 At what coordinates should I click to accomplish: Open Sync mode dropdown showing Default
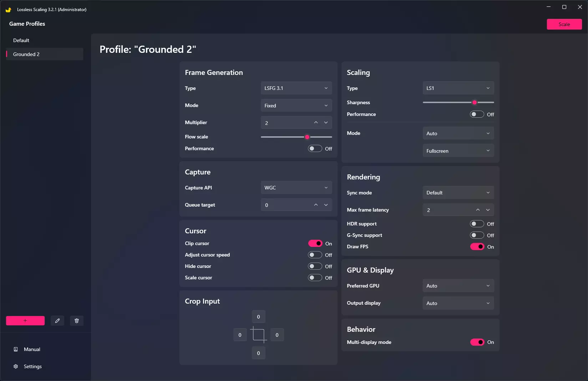point(458,193)
